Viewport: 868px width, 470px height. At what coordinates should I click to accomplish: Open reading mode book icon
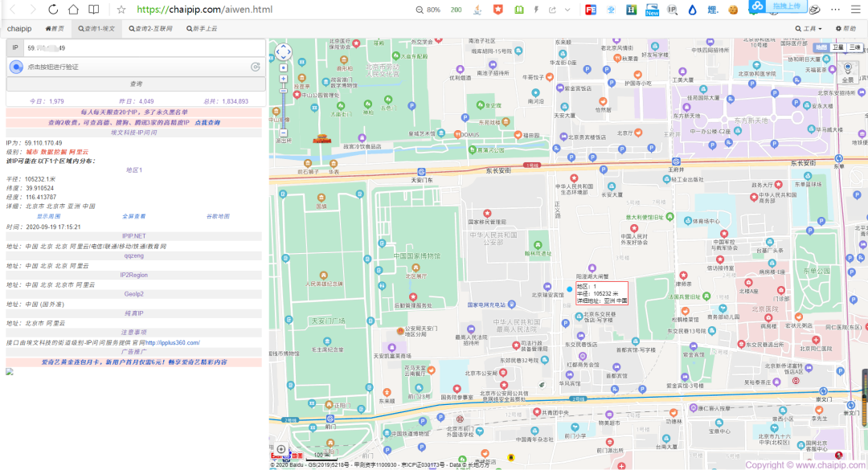[x=94, y=10]
